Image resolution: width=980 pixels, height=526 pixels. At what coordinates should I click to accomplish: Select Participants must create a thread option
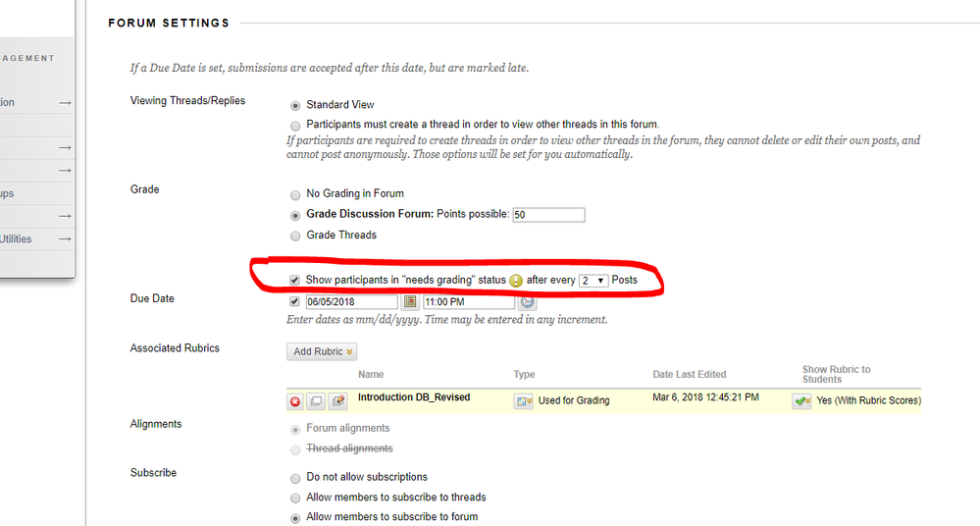tap(295, 126)
